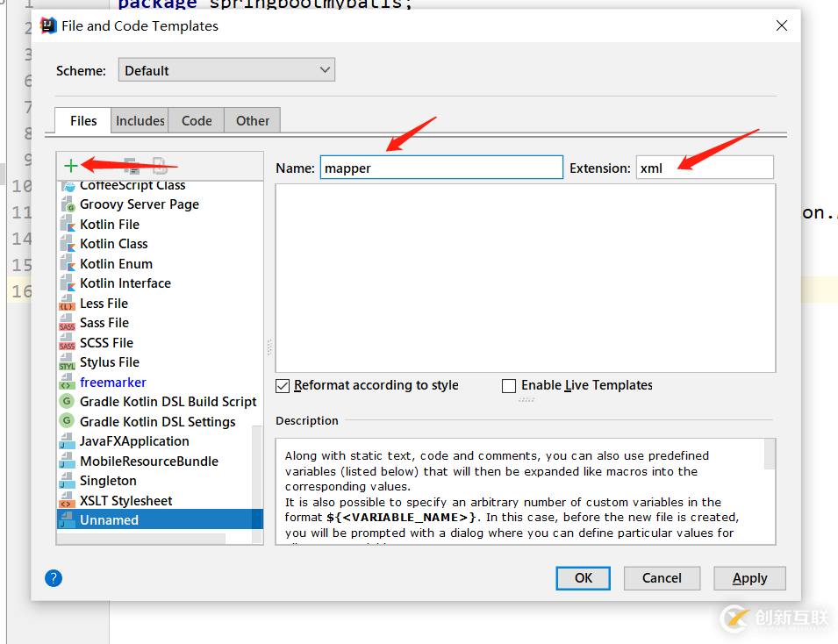Enable Live Templates checkbox
This screenshot has width=838, height=644.
pyautogui.click(x=509, y=386)
